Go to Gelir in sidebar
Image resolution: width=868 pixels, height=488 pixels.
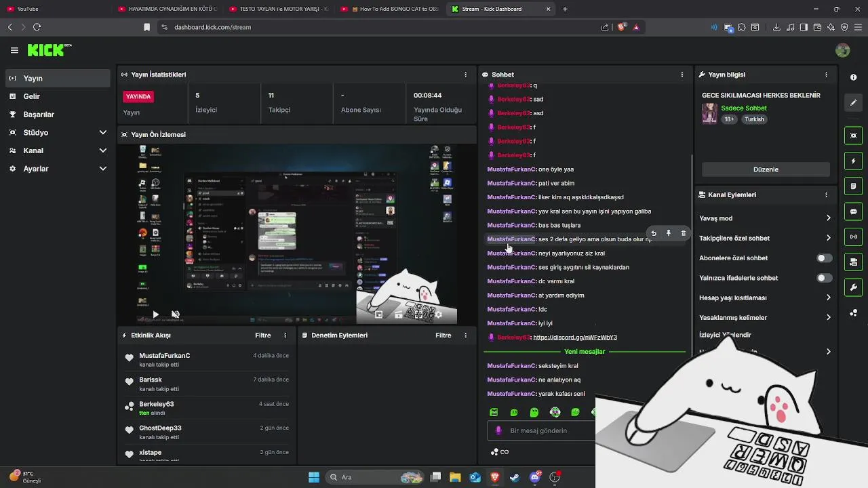(57, 96)
